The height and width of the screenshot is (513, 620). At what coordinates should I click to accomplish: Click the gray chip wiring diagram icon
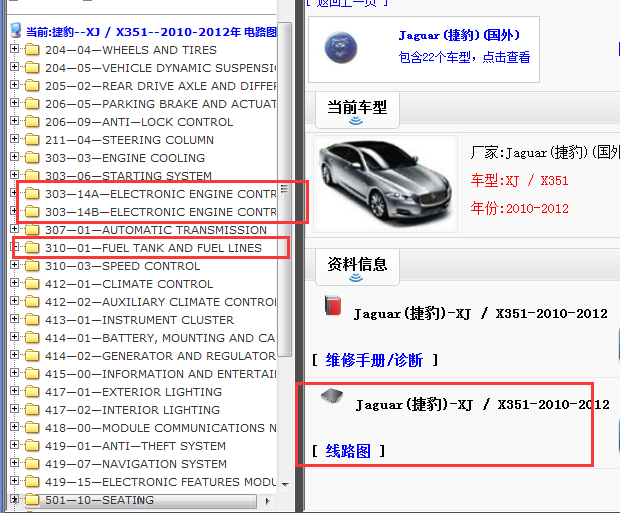pos(332,396)
